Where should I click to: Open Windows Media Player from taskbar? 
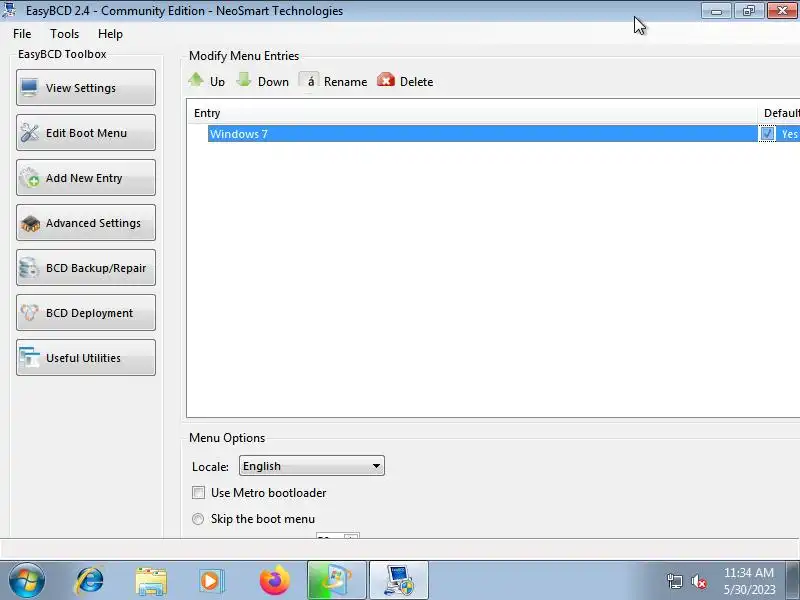211,581
